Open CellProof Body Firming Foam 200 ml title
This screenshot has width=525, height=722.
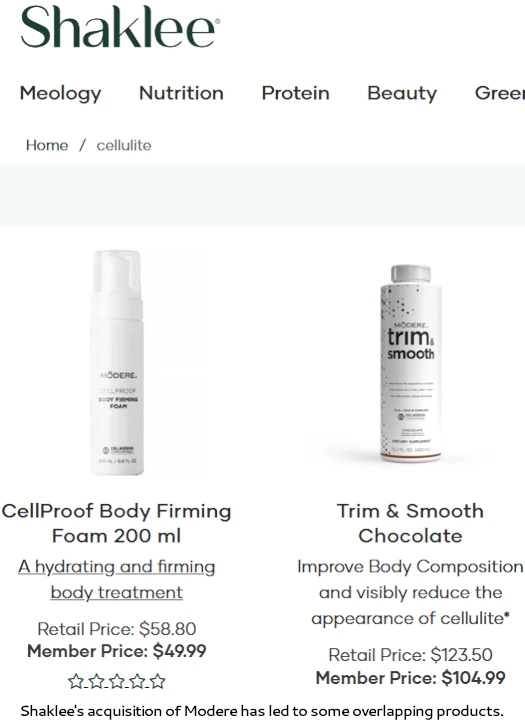[x=117, y=523]
